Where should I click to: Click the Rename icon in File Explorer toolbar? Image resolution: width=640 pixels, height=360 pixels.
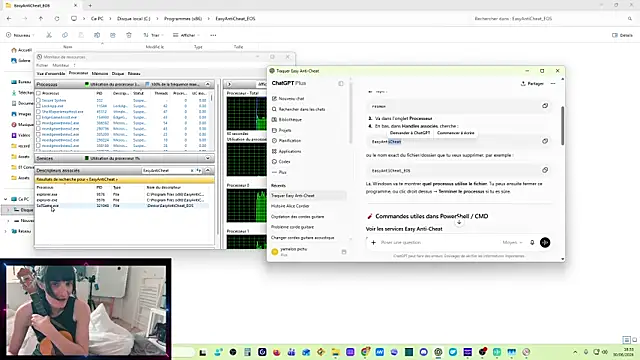coord(97,35)
